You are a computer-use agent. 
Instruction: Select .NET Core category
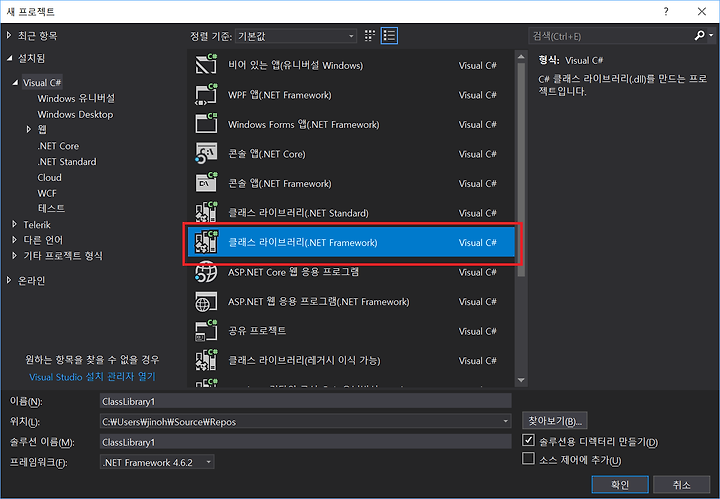[58, 146]
